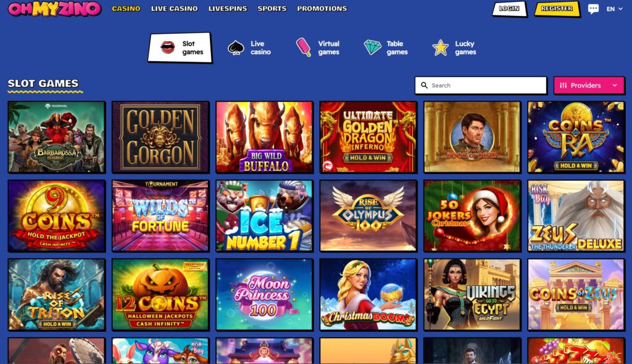Open the Golden Gorgon game thumbnail

click(160, 137)
